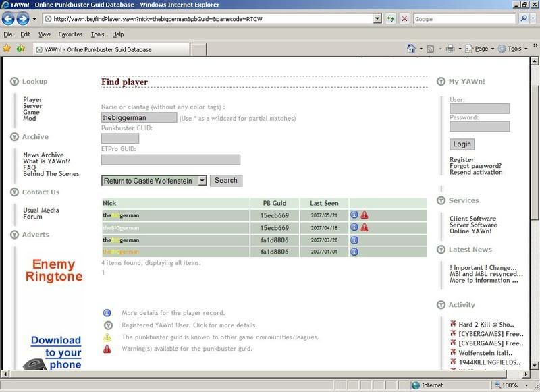Open the News Archive link
This screenshot has height=392, width=540.
coord(43,155)
